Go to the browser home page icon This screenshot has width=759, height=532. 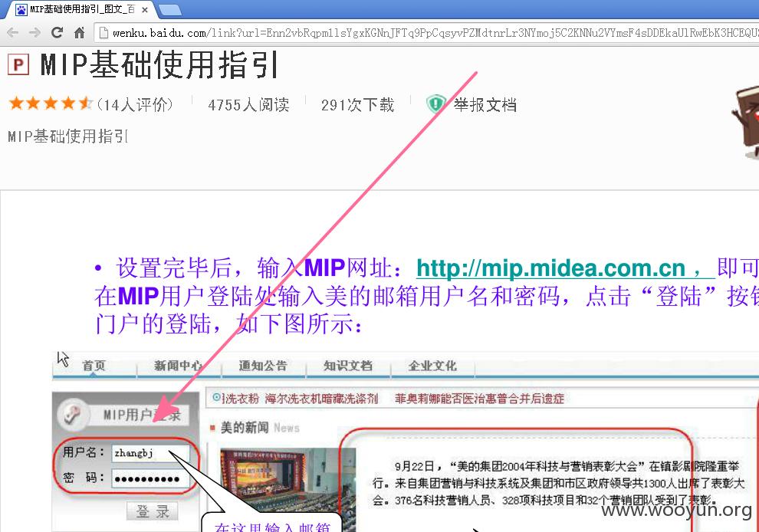[x=80, y=32]
